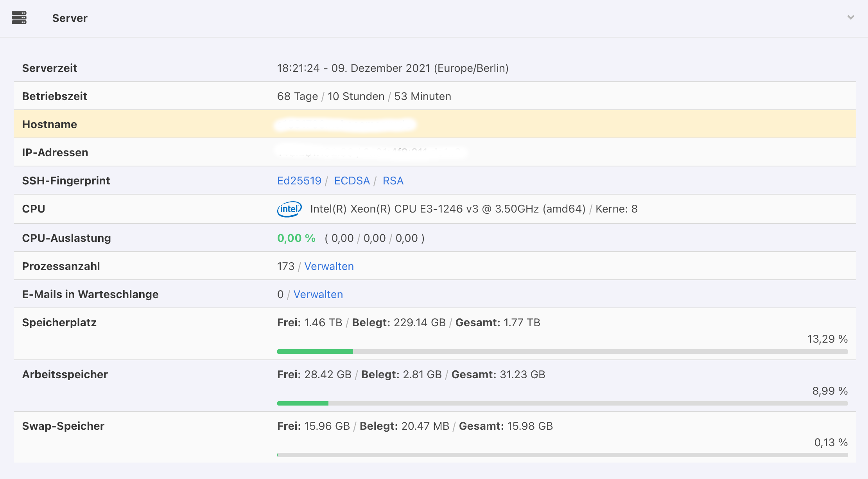Open the ECDSA fingerprint link
The width and height of the screenshot is (868, 479).
352,181
